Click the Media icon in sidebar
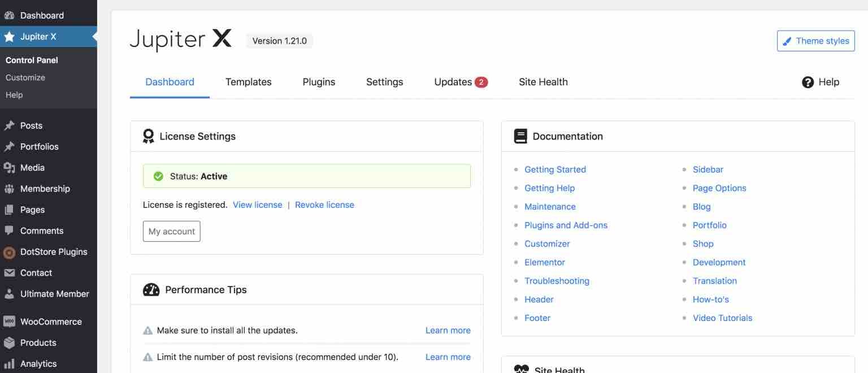Viewport: 868px width, 373px height. (9, 168)
